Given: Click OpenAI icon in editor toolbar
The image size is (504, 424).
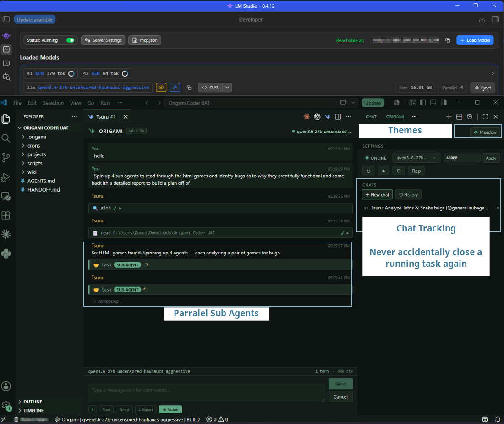Looking at the screenshot, I should tap(317, 117).
